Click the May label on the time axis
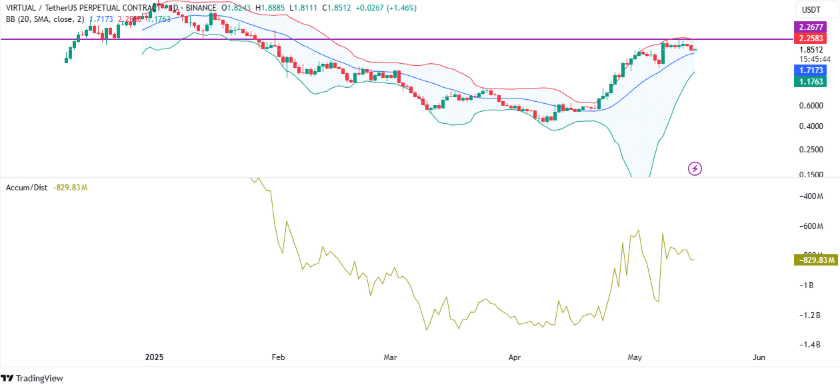 click(x=635, y=357)
